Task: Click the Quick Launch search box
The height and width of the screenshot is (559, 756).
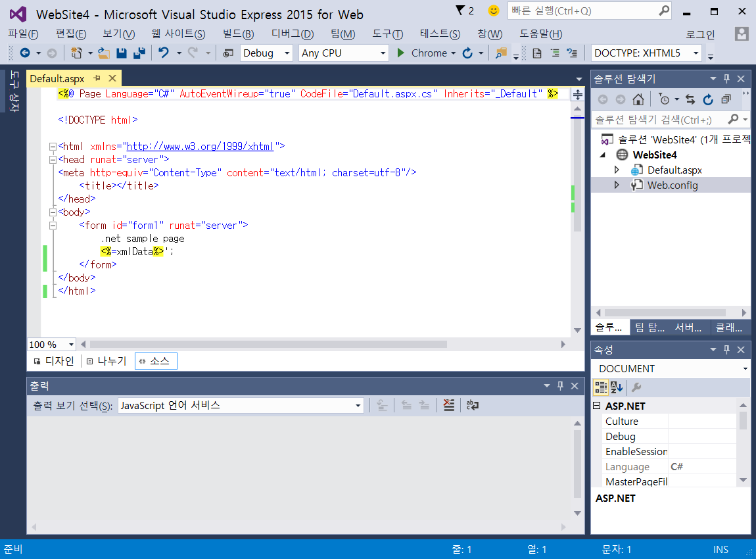Action: click(x=582, y=11)
